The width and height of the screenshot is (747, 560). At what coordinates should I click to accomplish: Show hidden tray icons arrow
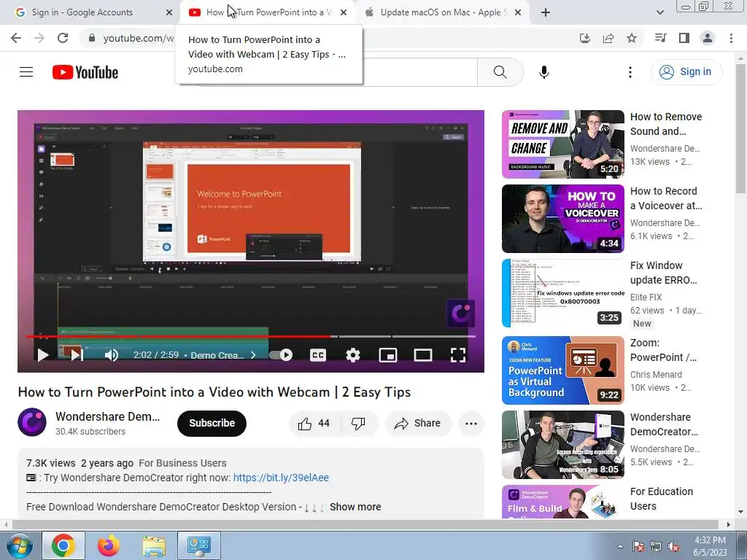click(620, 546)
